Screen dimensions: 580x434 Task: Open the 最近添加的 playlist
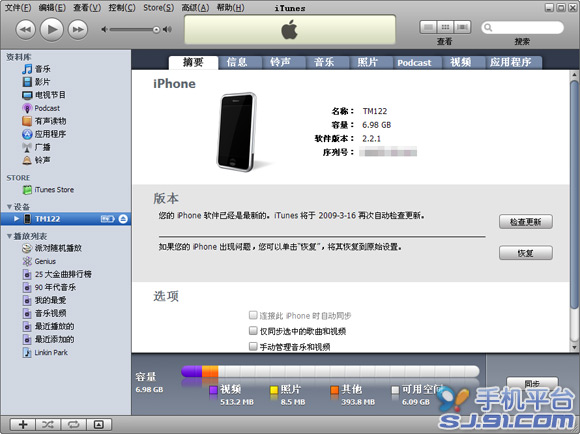pos(48,339)
